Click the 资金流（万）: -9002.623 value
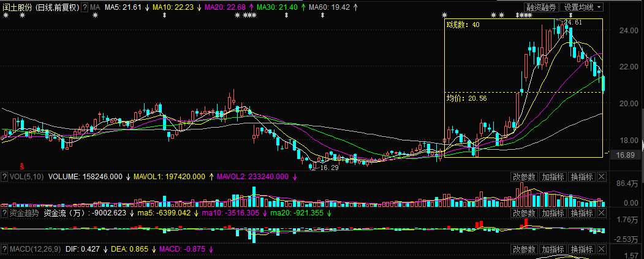Screen dimensions: 644x259 (x=85, y=213)
